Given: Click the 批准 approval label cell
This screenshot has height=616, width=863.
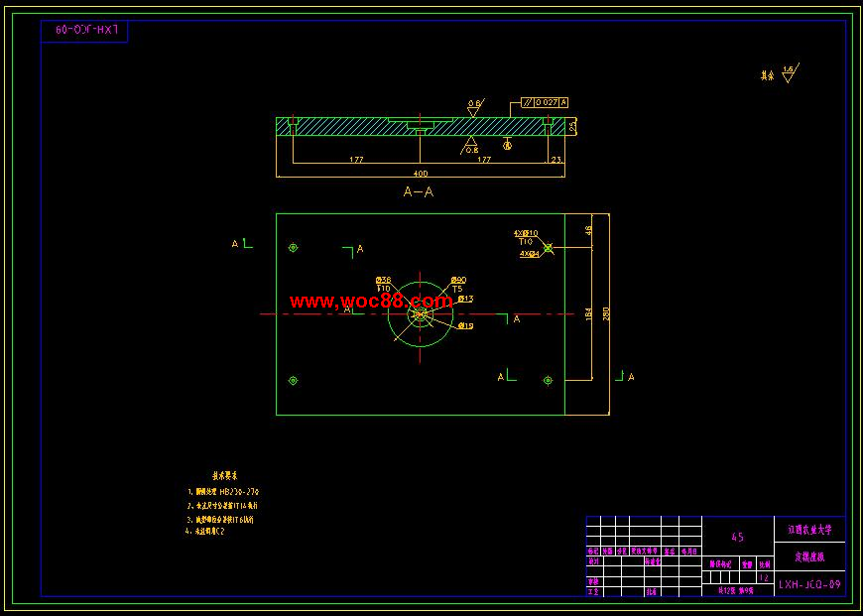Looking at the screenshot, I should tap(651, 592).
